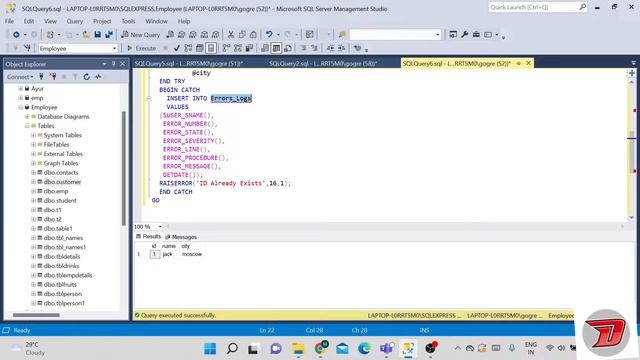Open the undo history dropdown arrow

pos(278,35)
